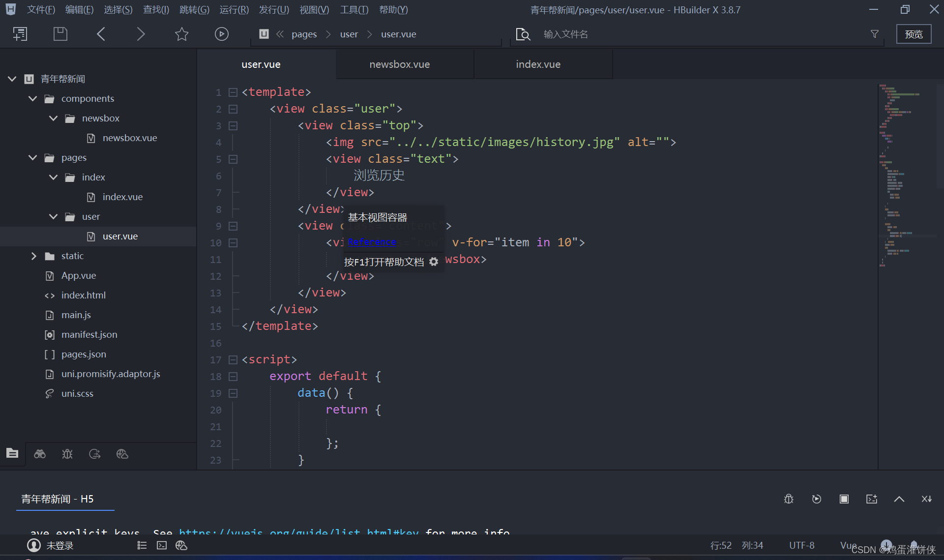Fold code at line 1 template tag

[233, 92]
